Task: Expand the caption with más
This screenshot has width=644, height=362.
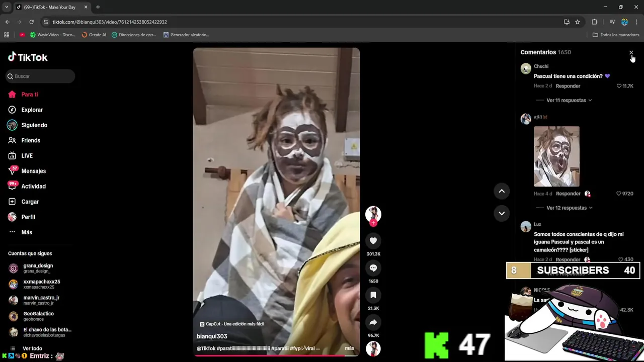Action: tap(349, 348)
